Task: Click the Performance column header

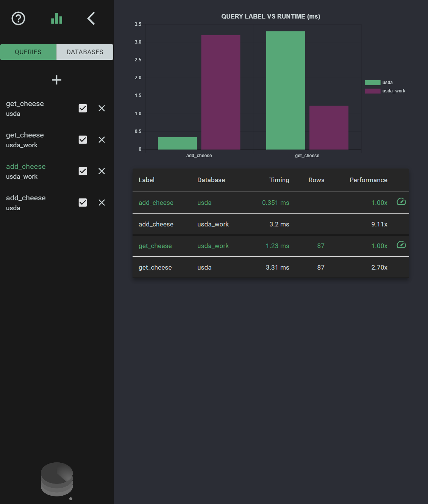Action: pos(368,180)
